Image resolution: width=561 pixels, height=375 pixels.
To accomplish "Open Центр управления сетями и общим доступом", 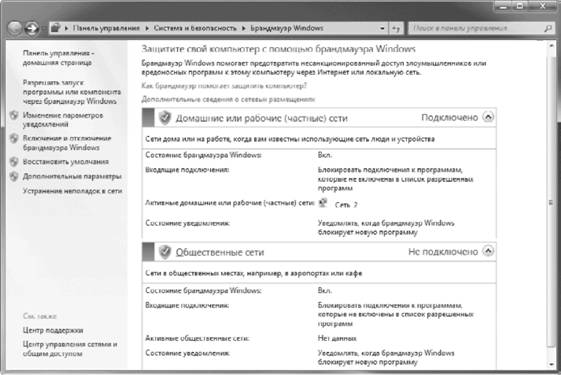I will 70,349.
